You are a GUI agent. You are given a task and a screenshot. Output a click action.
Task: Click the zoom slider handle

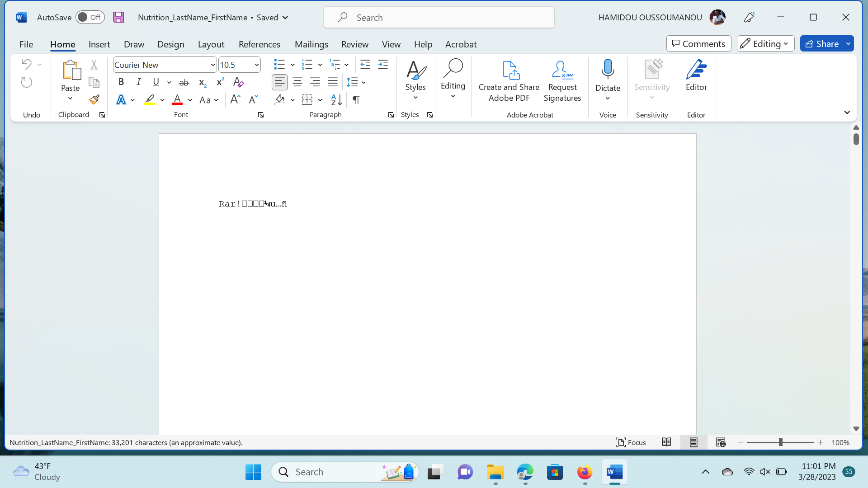[780, 442]
